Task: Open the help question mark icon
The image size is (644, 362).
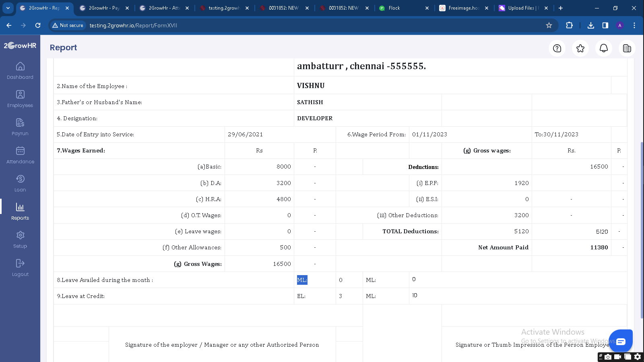Action: (x=557, y=48)
